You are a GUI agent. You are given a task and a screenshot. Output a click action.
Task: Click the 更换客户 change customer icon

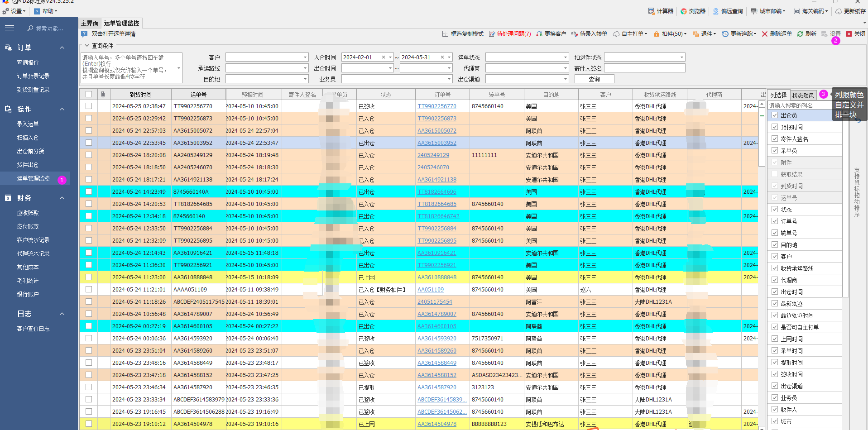[539, 34]
